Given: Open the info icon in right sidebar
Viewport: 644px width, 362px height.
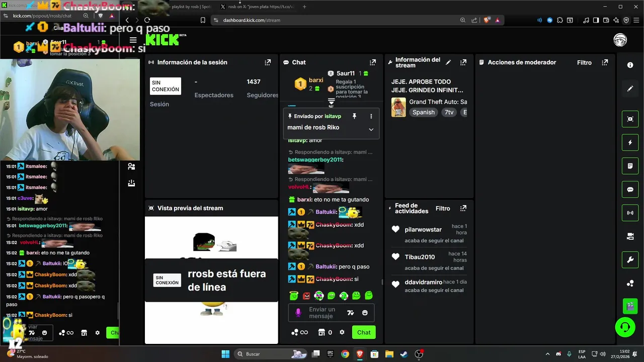Looking at the screenshot, I should pyautogui.click(x=630, y=65).
